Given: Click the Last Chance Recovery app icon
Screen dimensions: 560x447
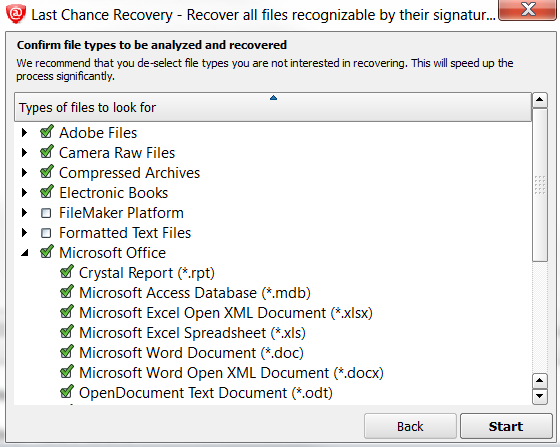Looking at the screenshot, I should click(16, 14).
